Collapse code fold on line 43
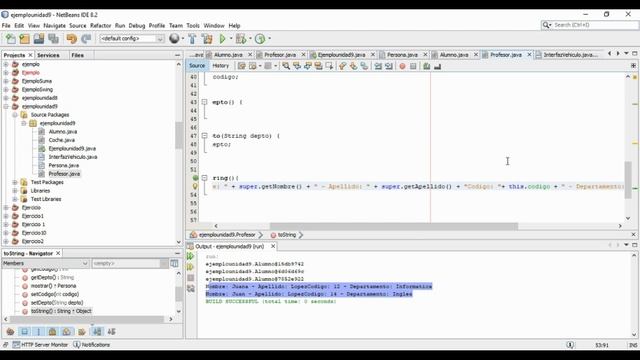 204,102
